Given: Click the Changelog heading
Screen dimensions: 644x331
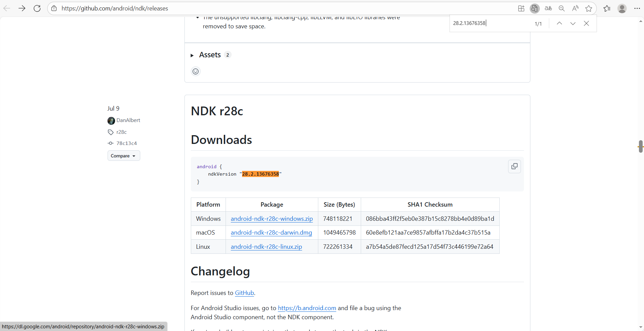Looking at the screenshot, I should pos(220,271).
